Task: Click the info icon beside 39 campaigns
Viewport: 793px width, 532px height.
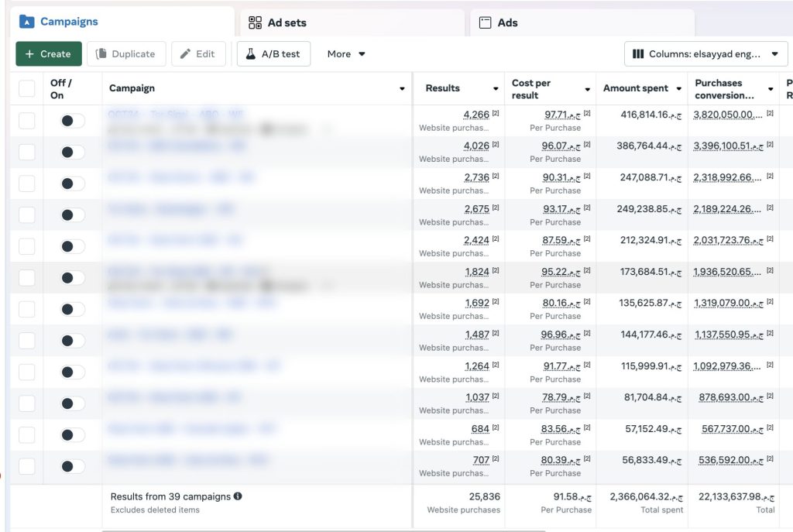Action: tap(238, 496)
